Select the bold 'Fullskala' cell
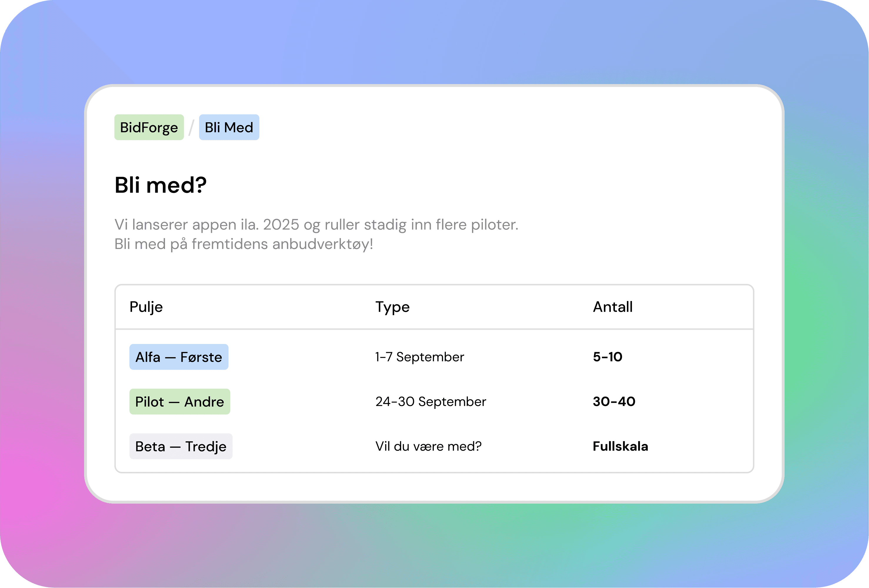869x588 pixels. tap(620, 446)
